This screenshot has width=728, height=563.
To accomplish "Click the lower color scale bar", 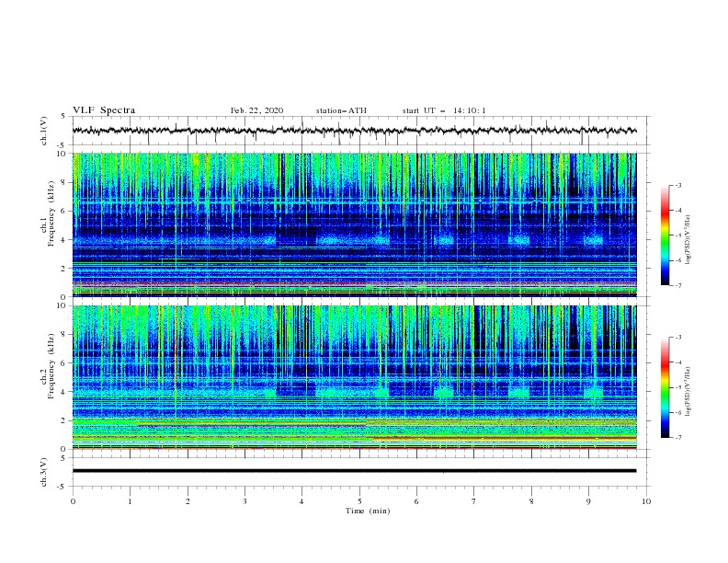I will coord(665,387).
